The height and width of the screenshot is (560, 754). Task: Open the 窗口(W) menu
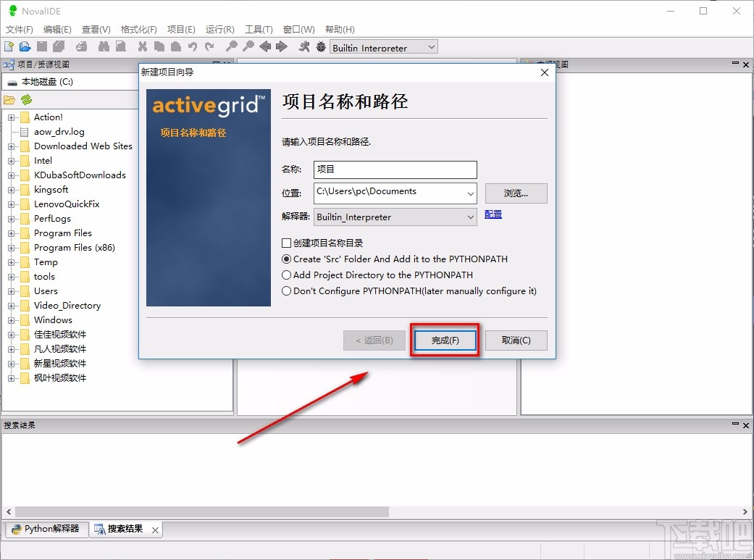(x=298, y=30)
